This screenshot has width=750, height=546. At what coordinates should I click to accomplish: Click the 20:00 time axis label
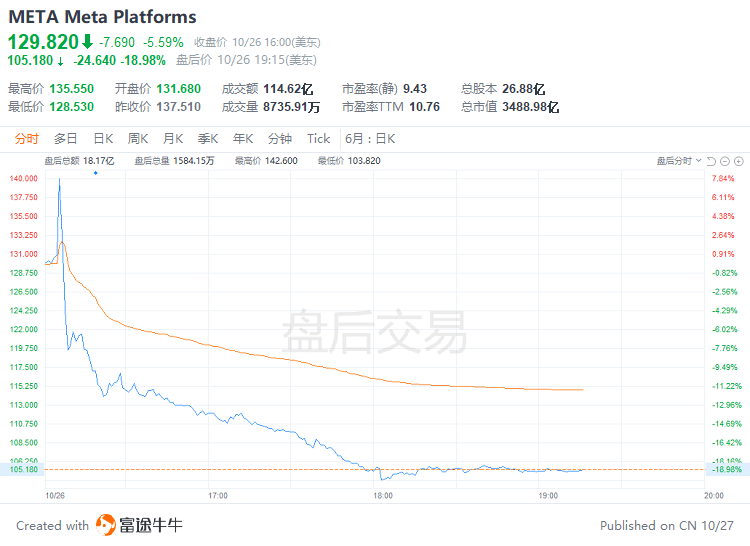(x=714, y=495)
